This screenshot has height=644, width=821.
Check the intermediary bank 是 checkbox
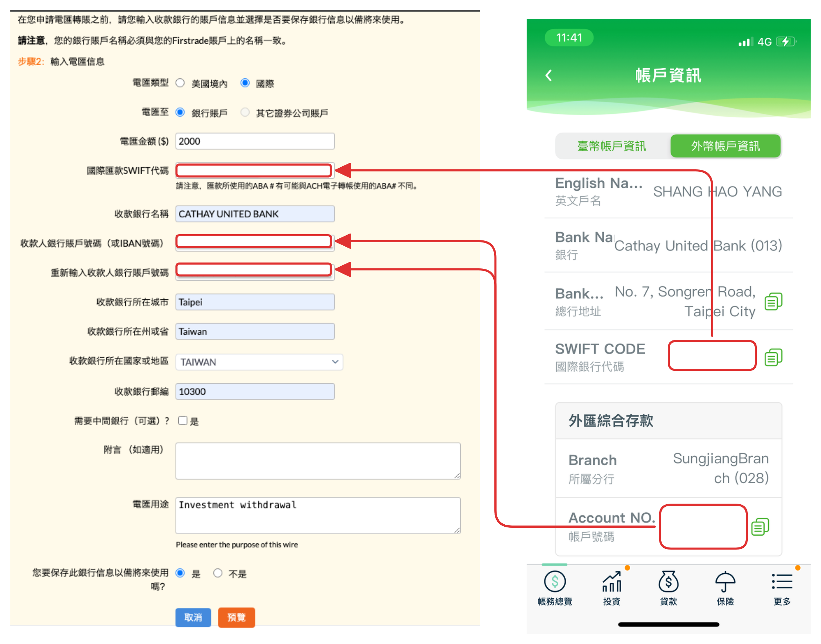pos(183,420)
